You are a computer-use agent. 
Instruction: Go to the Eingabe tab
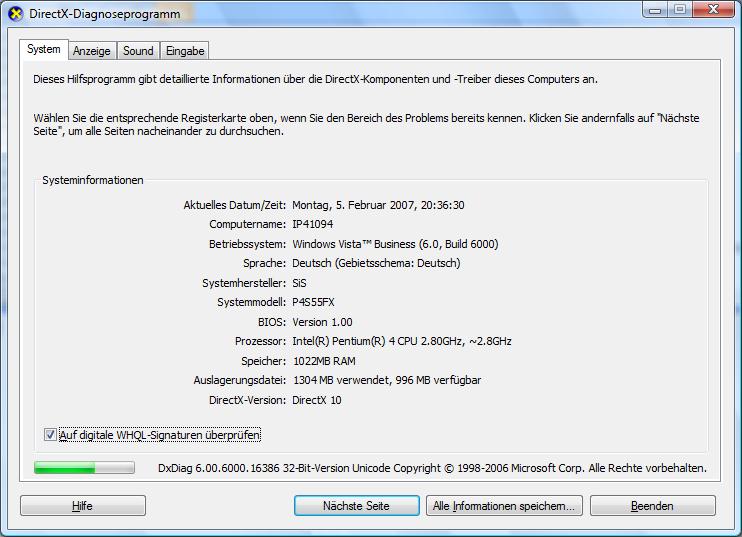click(x=185, y=51)
